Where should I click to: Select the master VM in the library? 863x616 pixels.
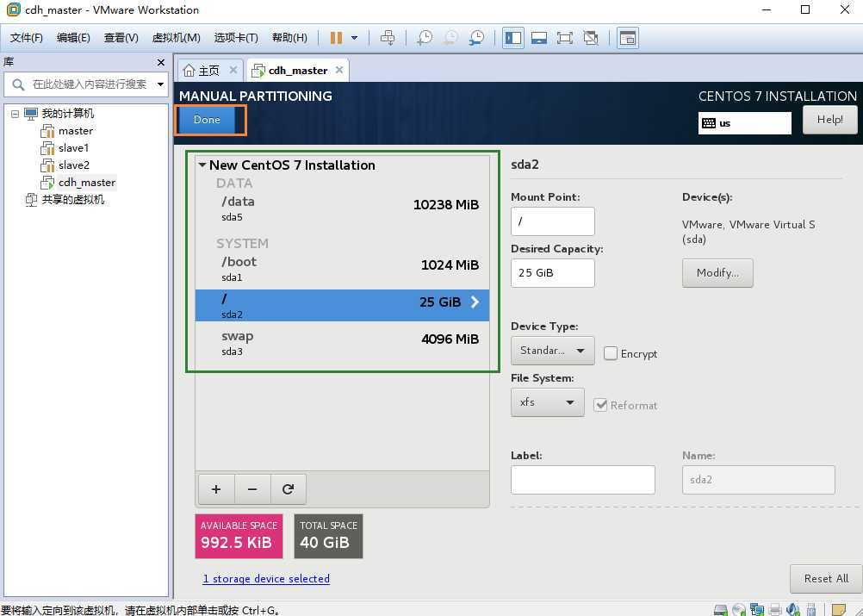76,131
